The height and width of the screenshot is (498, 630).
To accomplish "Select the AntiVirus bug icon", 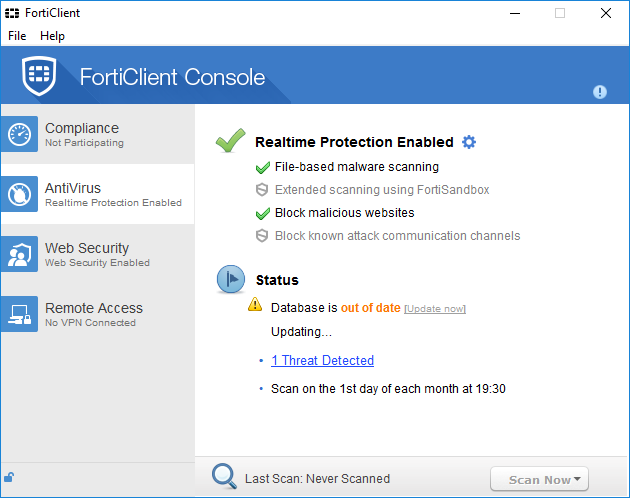I will coord(19,194).
